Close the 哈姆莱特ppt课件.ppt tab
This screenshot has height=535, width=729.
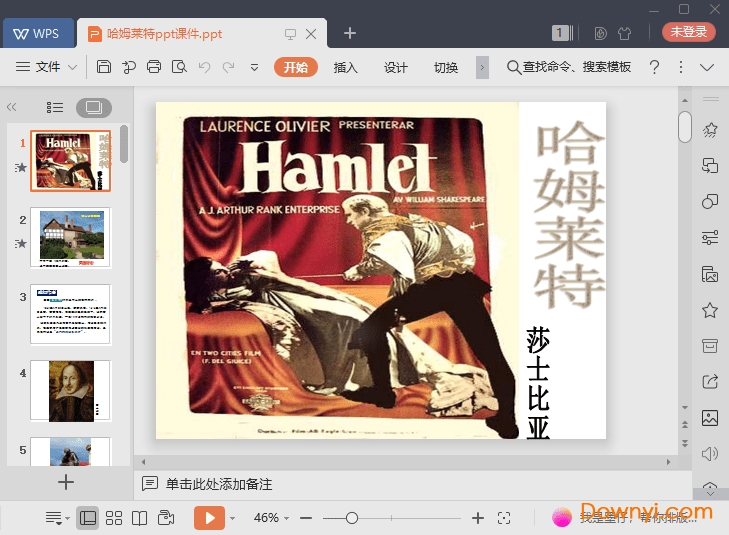pos(311,33)
